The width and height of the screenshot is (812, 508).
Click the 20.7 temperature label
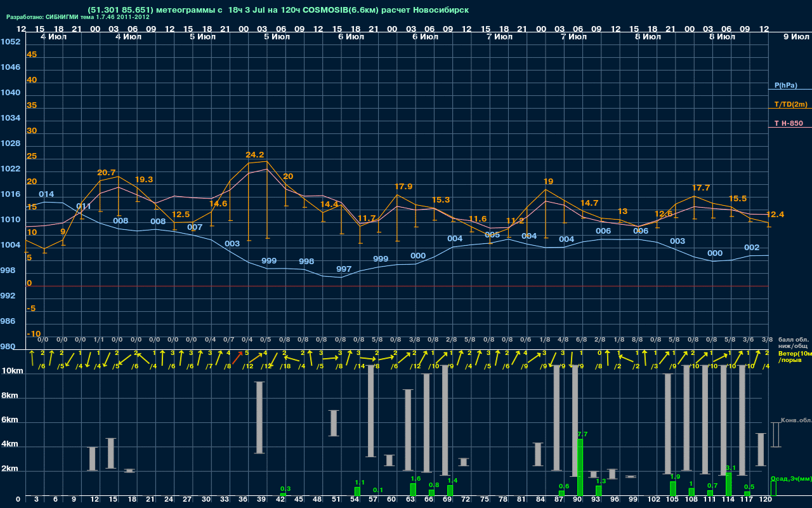click(107, 172)
